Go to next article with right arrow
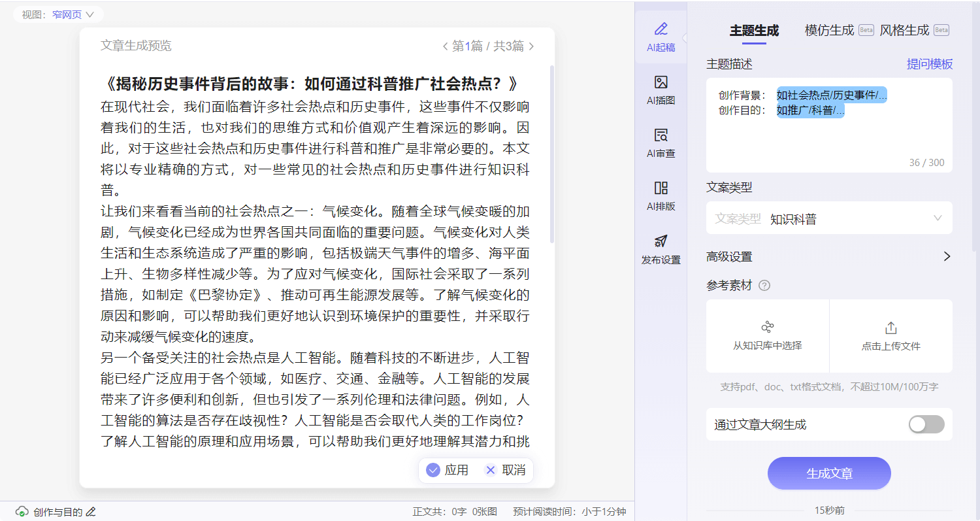Viewport: 980px width, 521px height. click(531, 46)
